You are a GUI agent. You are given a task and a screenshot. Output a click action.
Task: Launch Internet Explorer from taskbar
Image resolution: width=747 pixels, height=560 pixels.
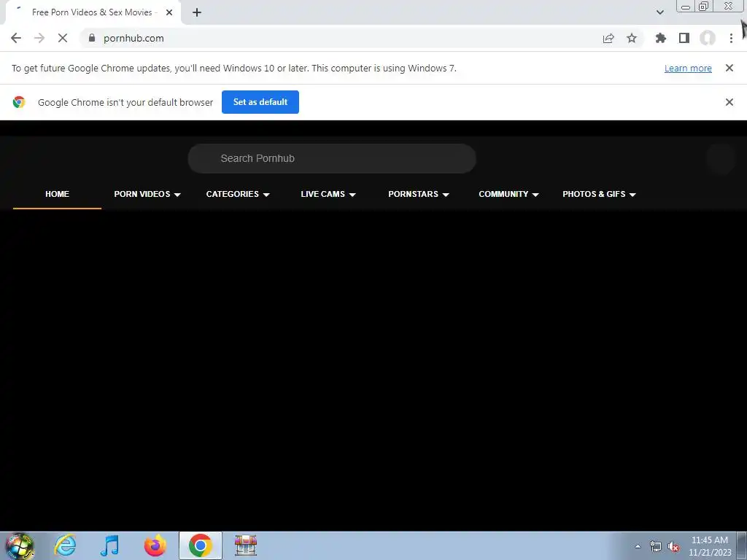[65, 545]
